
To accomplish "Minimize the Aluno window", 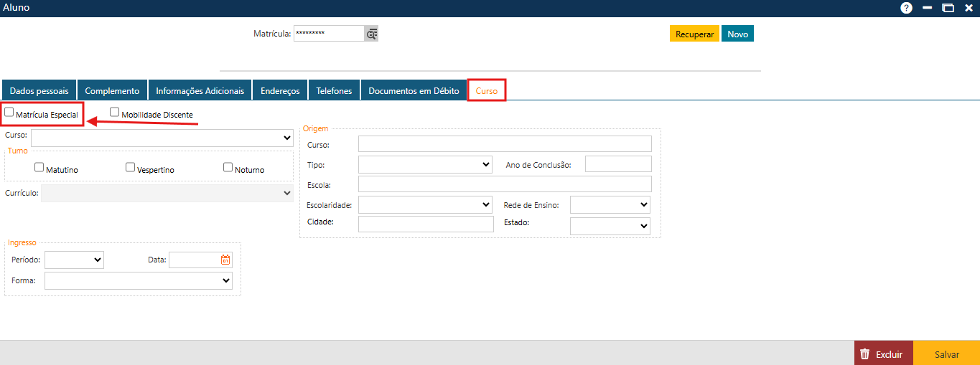I will (928, 8).
